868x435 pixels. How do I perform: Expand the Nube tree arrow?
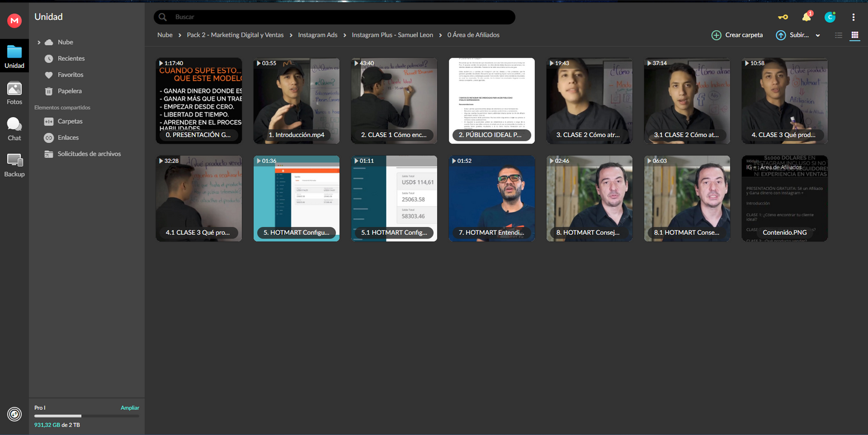click(x=39, y=42)
